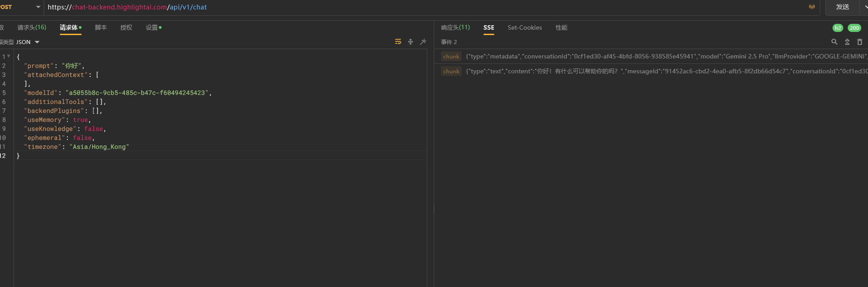Click into the request URL field
This screenshot has height=287, width=868.
coord(405,7)
